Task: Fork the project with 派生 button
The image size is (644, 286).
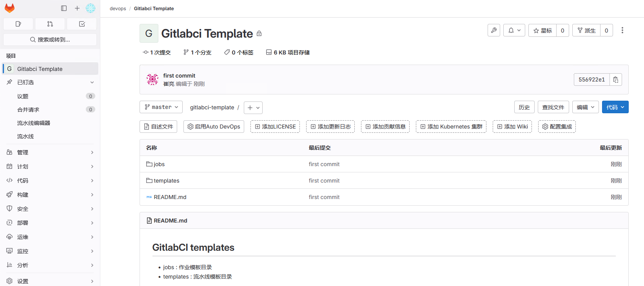Action: 586,30
